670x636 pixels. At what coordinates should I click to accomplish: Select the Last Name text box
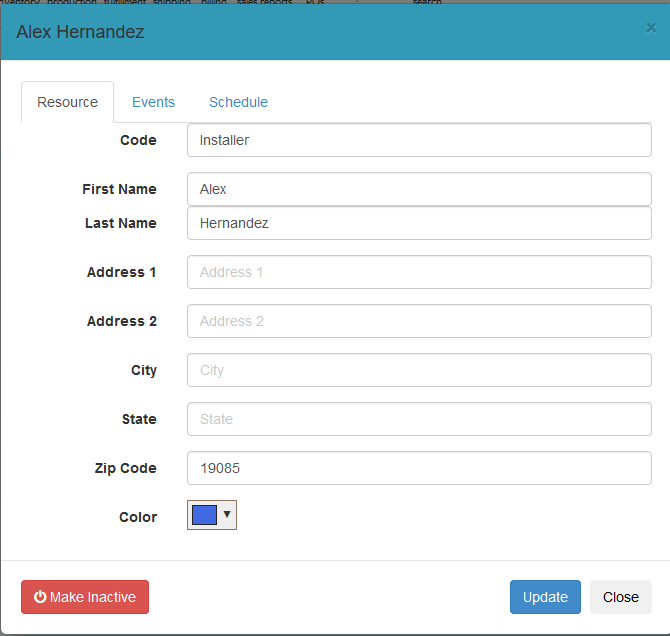tap(419, 223)
